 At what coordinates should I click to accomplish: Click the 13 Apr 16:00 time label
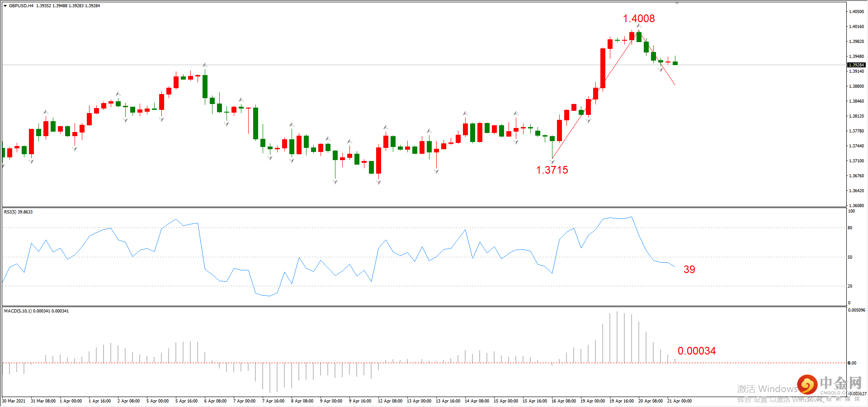click(x=448, y=401)
